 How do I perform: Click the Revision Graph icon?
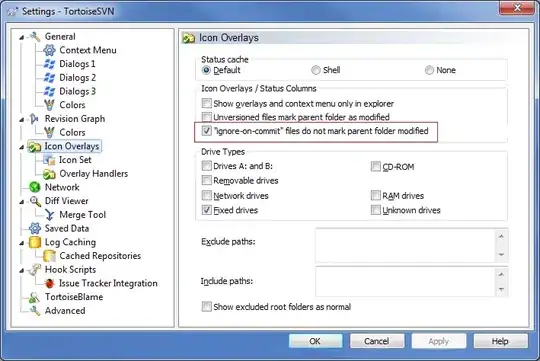(34, 119)
